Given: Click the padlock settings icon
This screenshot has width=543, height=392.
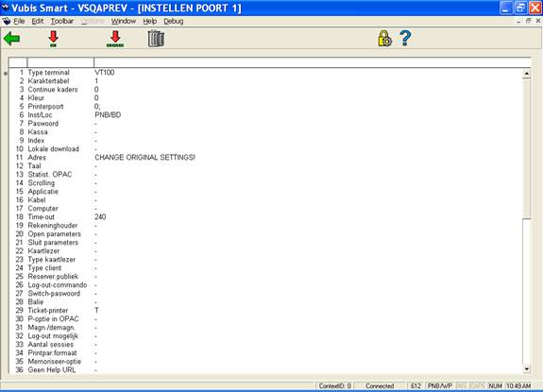Looking at the screenshot, I should point(384,38).
